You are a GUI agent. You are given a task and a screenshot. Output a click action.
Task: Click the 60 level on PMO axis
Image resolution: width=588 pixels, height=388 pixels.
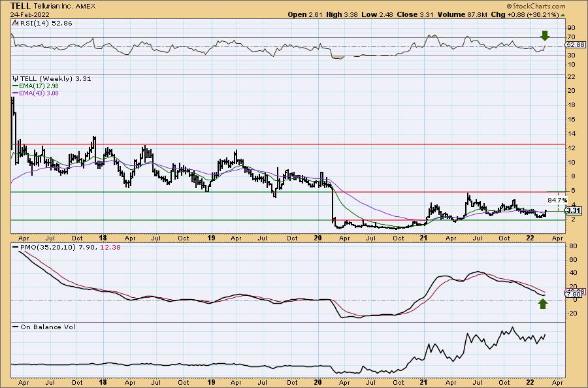point(572,259)
